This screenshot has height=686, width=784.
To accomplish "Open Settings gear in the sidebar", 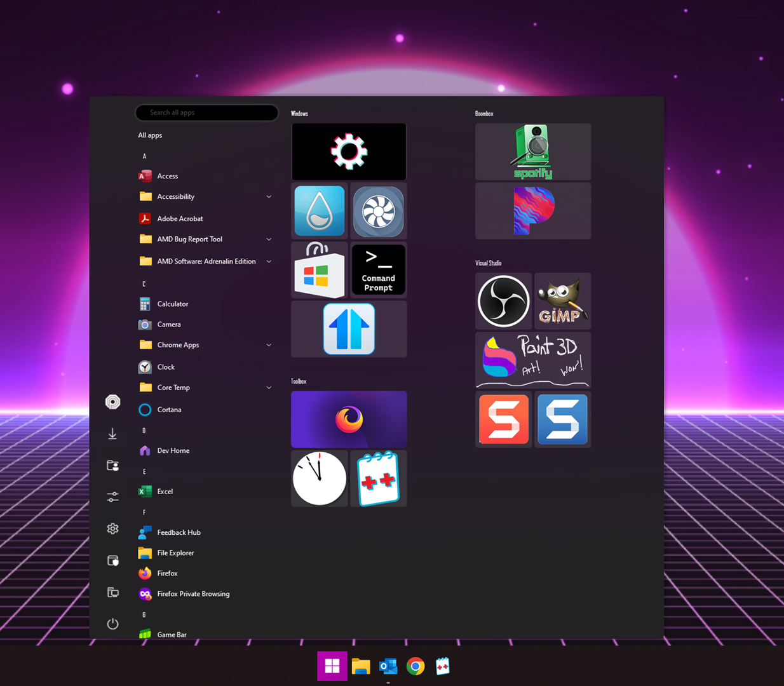I will [112, 528].
